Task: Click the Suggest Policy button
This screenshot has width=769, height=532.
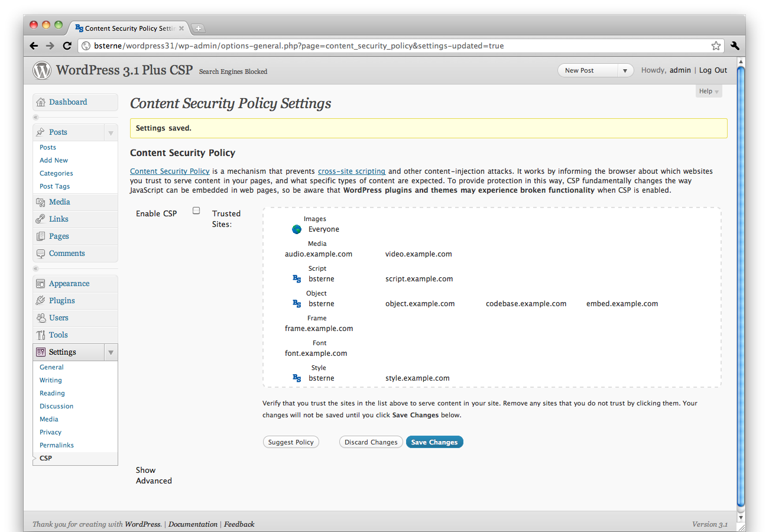Action: [x=291, y=442]
